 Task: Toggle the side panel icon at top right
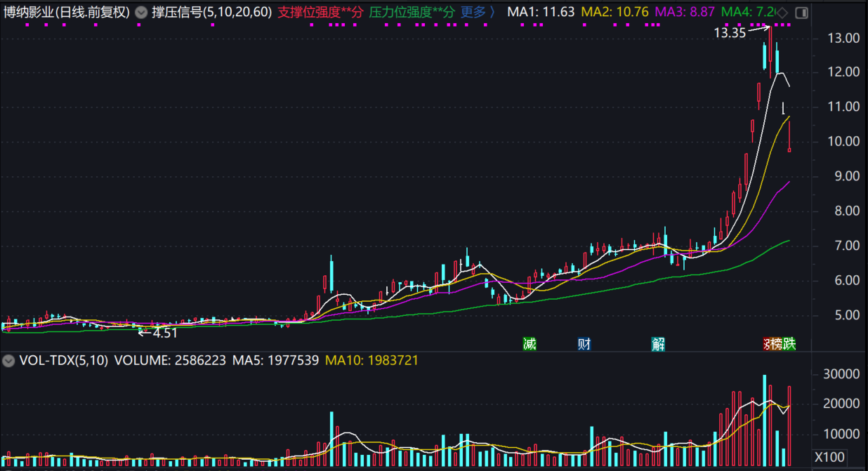pos(801,13)
